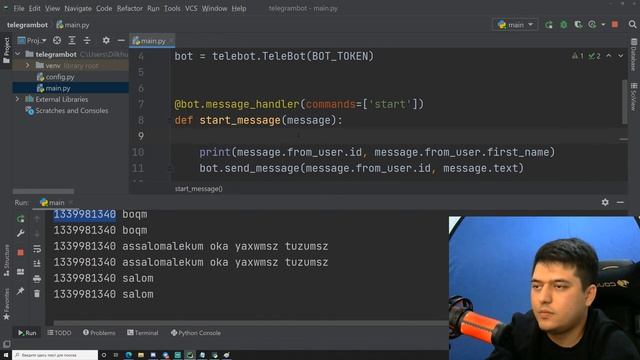This screenshot has height=360, width=640.
Task: Hide the Run panel with minus icon
Action: pyautogui.click(x=620, y=202)
